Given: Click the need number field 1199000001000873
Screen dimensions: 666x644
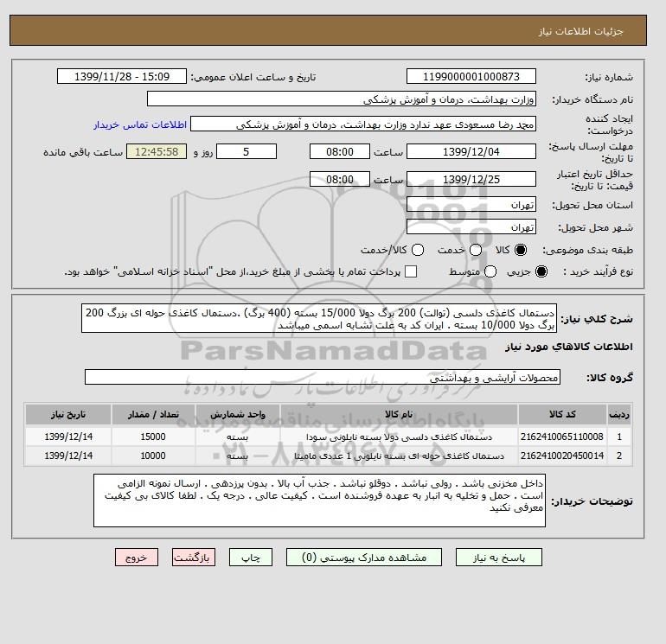Looking at the screenshot, I should pyautogui.click(x=471, y=76).
